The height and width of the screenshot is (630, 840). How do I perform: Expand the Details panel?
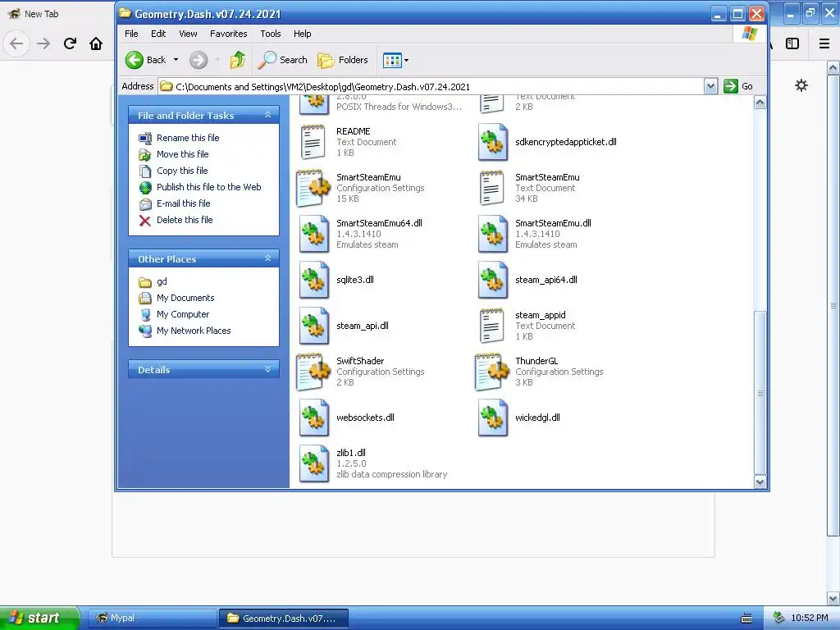coord(268,370)
